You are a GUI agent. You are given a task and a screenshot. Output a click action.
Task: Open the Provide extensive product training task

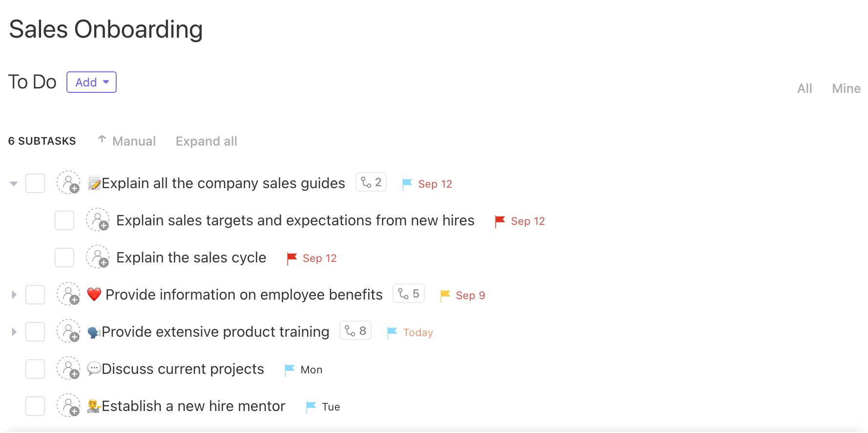[215, 332]
